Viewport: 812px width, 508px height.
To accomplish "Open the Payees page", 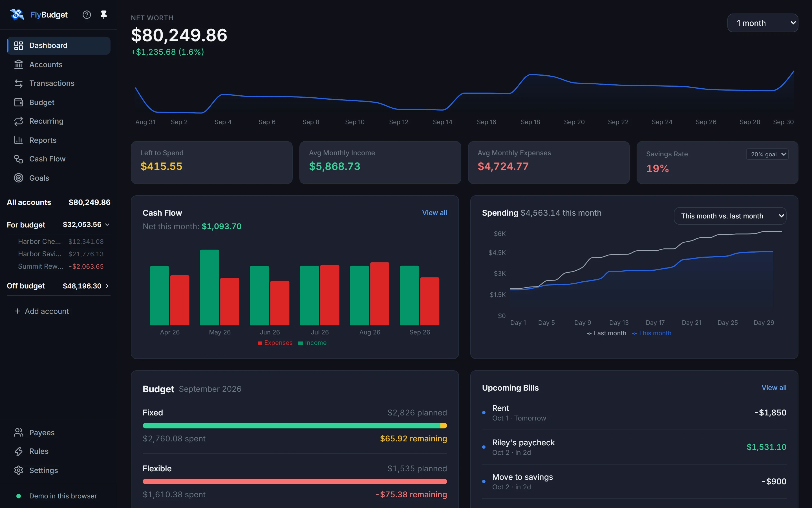I will [59, 432].
